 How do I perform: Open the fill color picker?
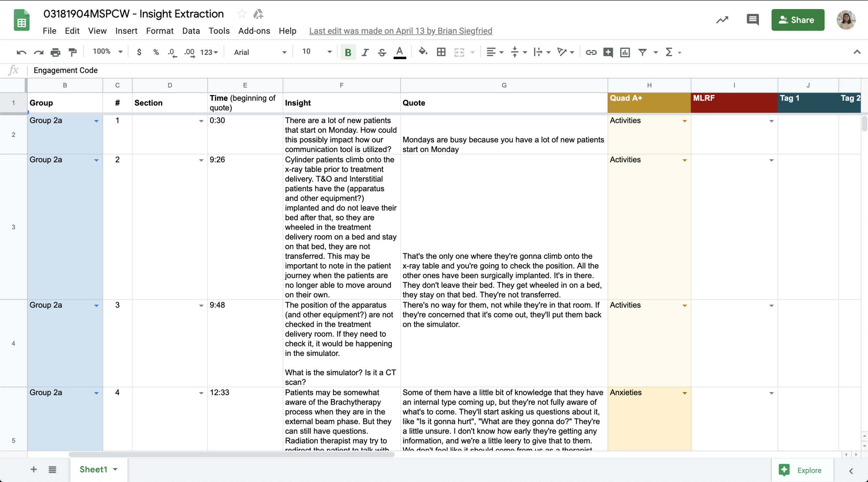pyautogui.click(x=423, y=52)
